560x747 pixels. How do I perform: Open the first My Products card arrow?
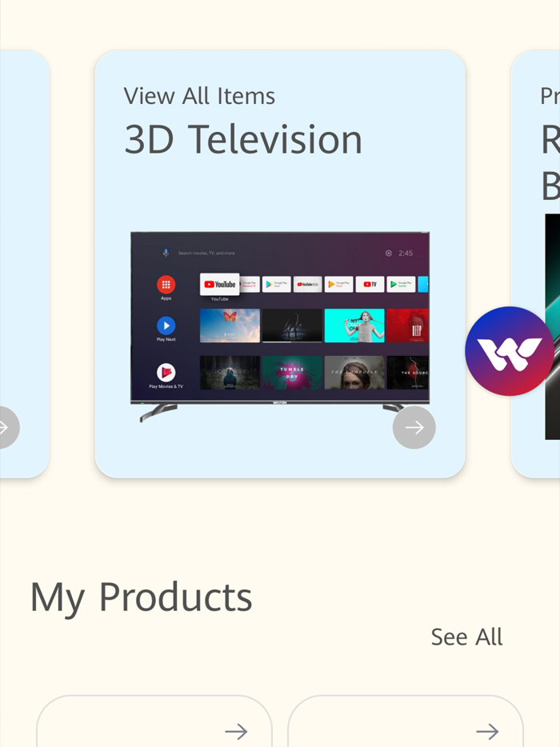[236, 731]
